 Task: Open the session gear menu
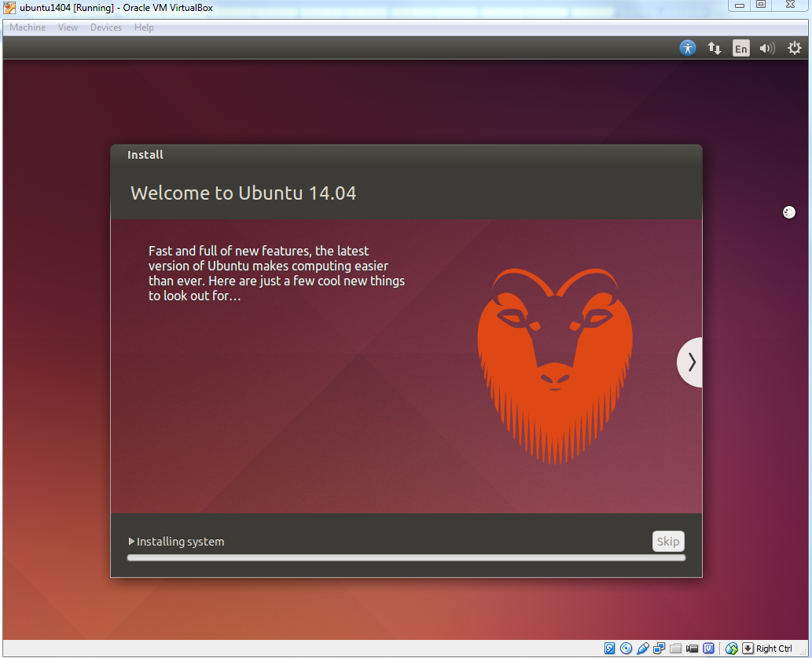(794, 48)
